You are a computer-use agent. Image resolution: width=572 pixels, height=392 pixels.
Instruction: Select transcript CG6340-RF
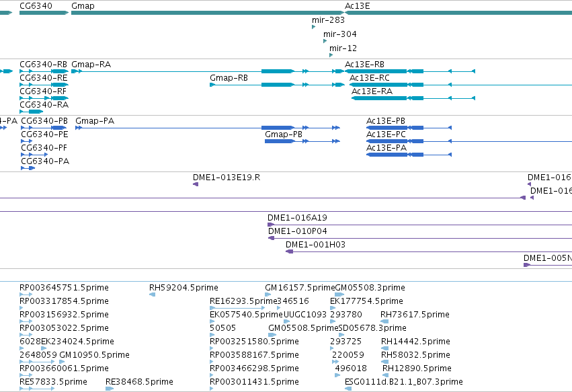(x=43, y=91)
